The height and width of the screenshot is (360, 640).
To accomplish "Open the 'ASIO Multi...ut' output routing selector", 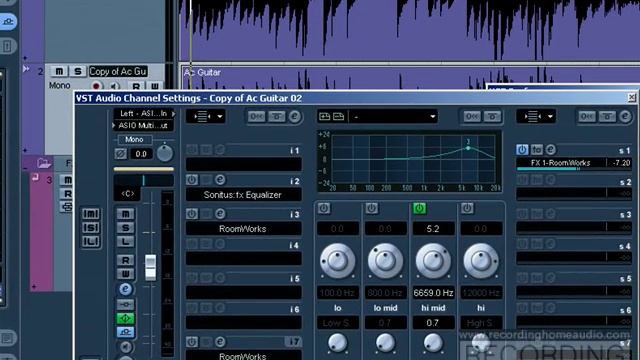I will pos(143,126).
